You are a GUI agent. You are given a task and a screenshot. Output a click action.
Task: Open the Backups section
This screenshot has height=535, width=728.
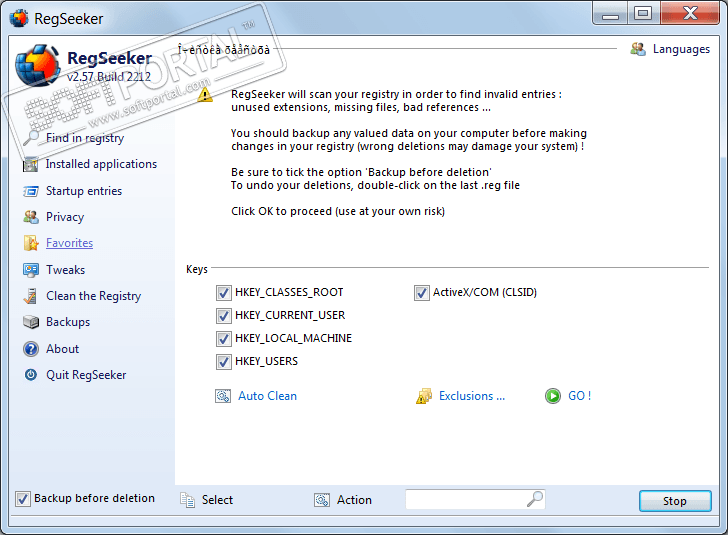pos(68,322)
